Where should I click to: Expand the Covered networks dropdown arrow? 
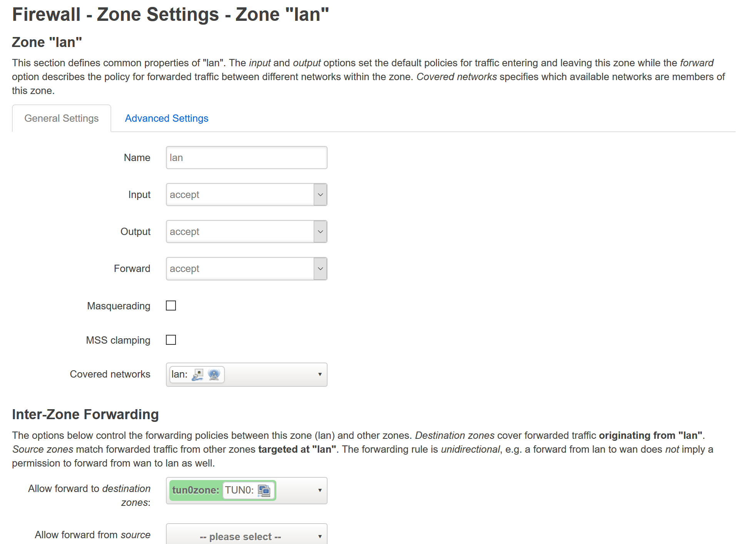(x=319, y=374)
